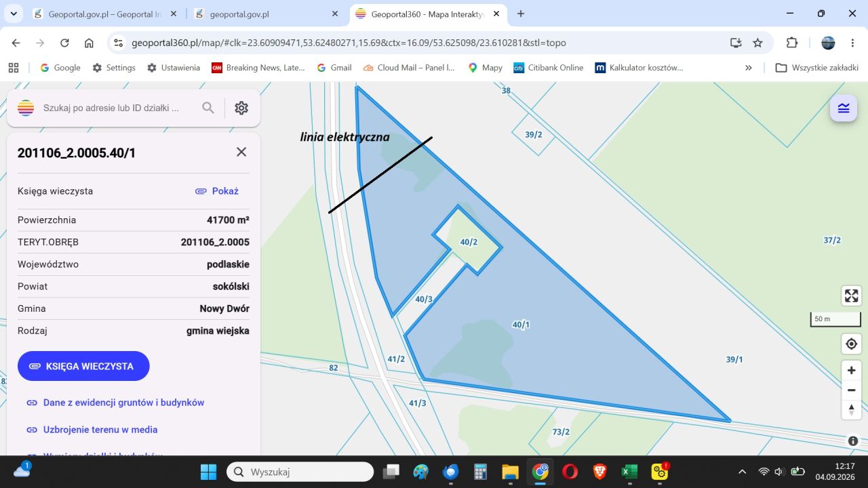Click the KSIĘGA WIECZYSTA button
Screen dimensions: 868x488
coord(83,366)
